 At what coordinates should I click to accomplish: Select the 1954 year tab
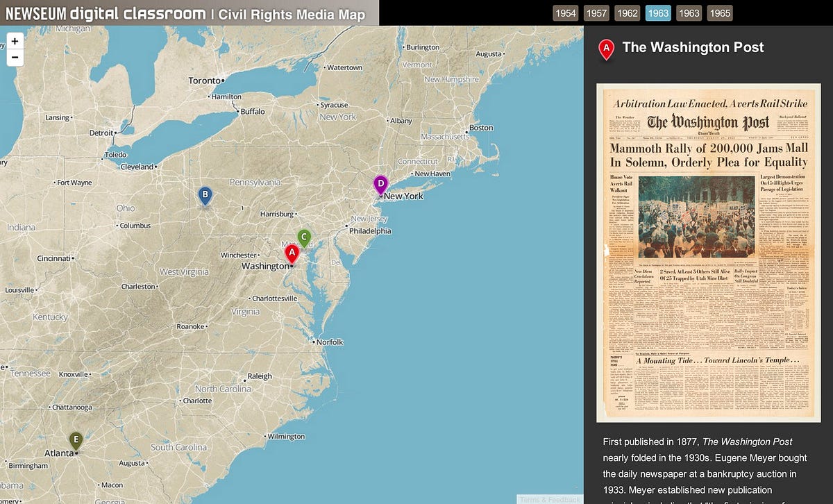[x=566, y=13]
